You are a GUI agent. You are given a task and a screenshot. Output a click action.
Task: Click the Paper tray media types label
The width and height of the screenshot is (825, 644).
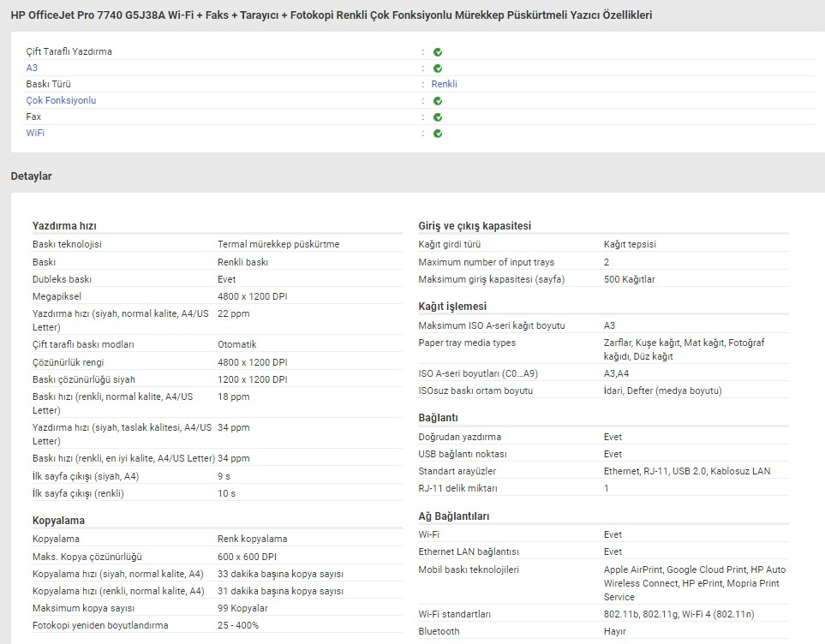click(x=467, y=343)
